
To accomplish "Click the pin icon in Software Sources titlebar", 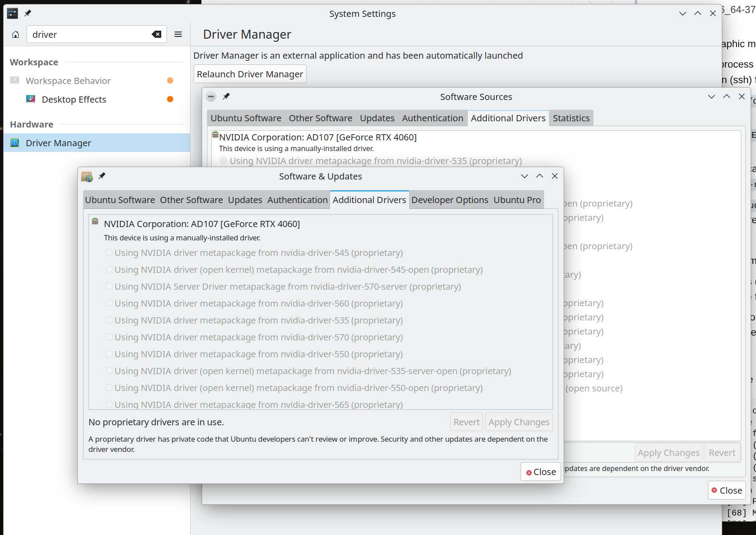I will [226, 96].
